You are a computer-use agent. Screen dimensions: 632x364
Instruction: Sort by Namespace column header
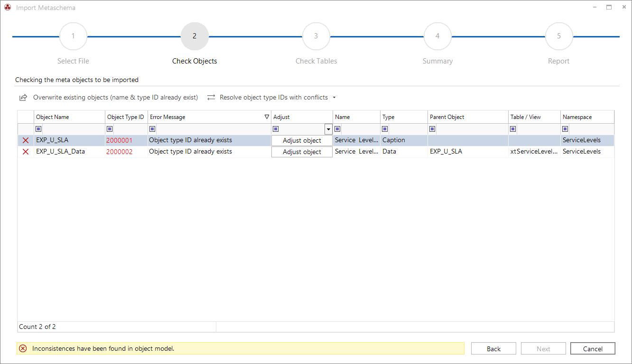[587, 117]
